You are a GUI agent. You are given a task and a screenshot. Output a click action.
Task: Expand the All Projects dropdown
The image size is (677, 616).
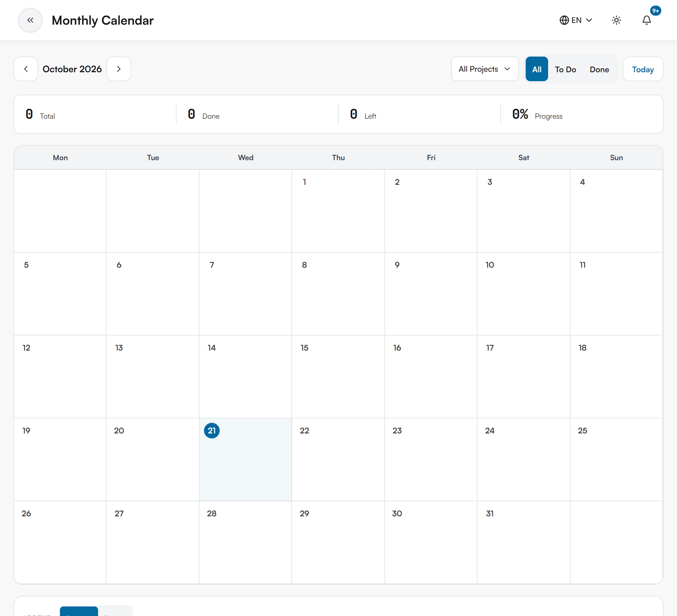point(484,69)
